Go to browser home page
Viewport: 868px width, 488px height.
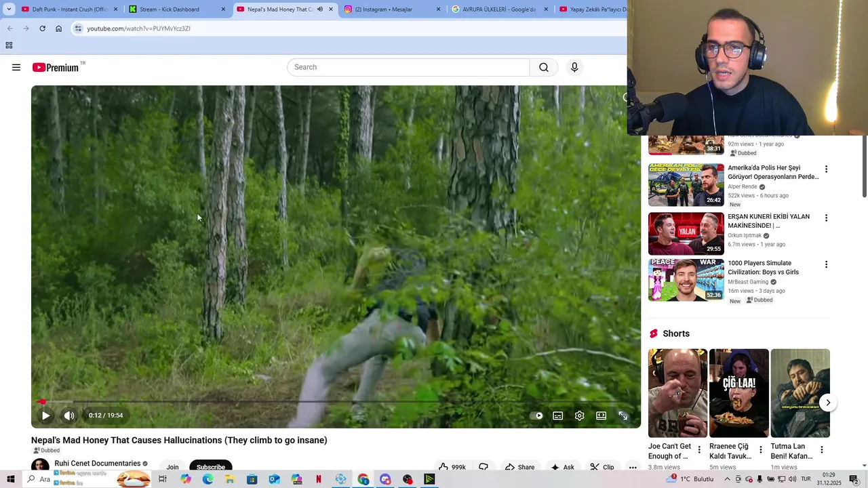[x=58, y=28]
